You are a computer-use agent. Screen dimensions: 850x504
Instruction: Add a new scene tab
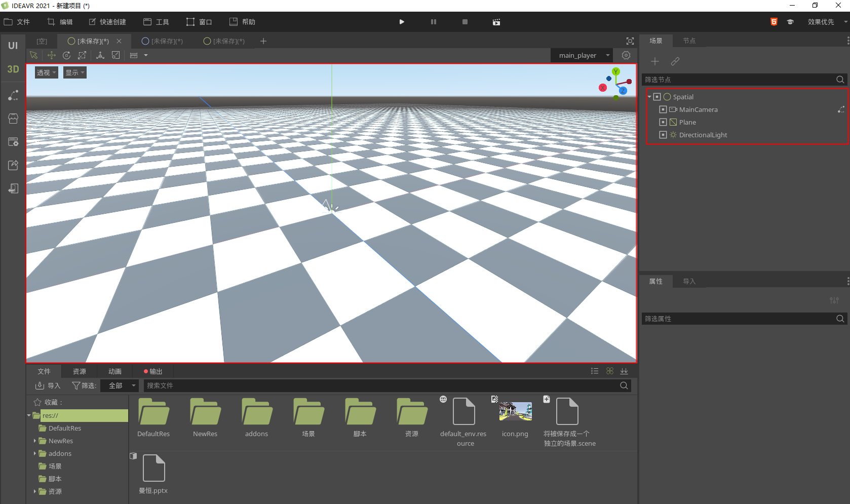[263, 41]
